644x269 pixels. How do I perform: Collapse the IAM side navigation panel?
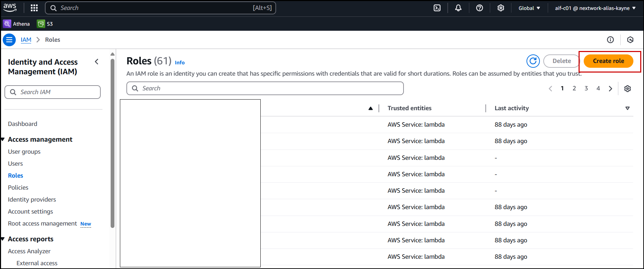click(97, 62)
